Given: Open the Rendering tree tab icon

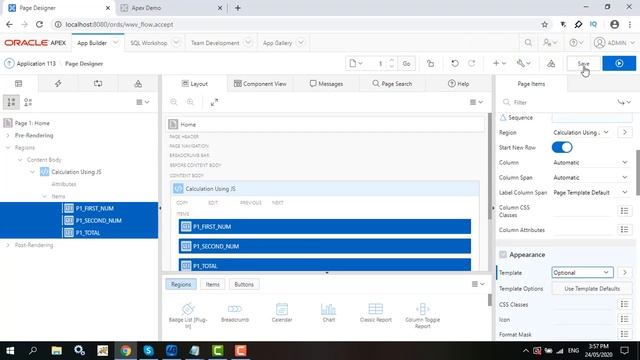Looking at the screenshot, I should tap(18, 84).
